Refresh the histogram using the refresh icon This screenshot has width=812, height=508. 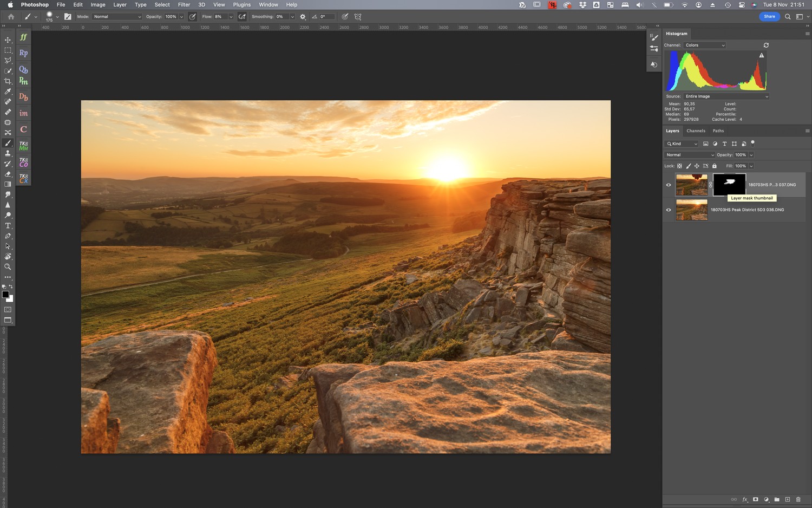coord(766,45)
